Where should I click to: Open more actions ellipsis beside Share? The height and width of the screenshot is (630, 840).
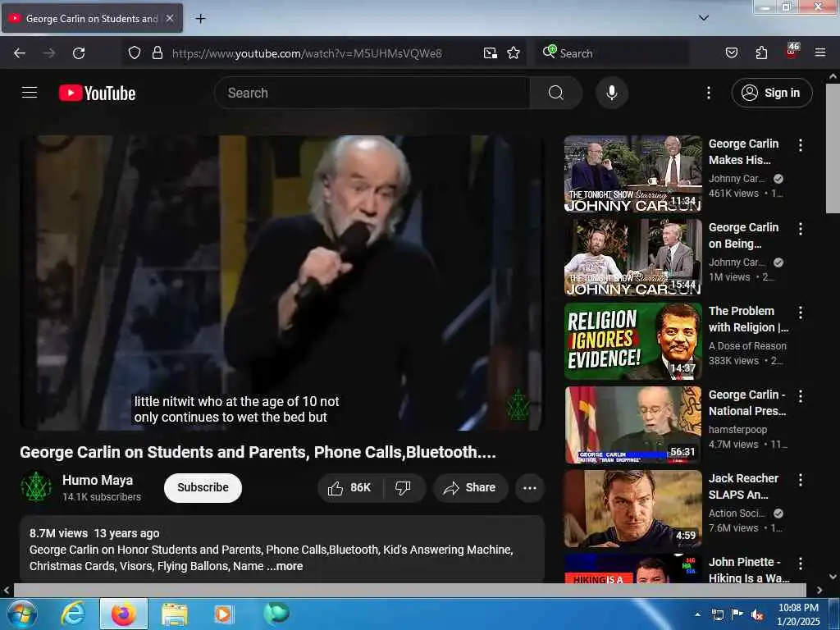[530, 487]
